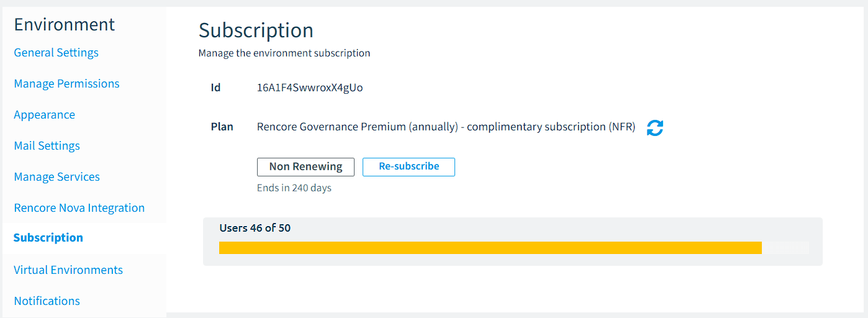Go to Manage Permissions page
The height and width of the screenshot is (318, 868).
click(x=67, y=84)
